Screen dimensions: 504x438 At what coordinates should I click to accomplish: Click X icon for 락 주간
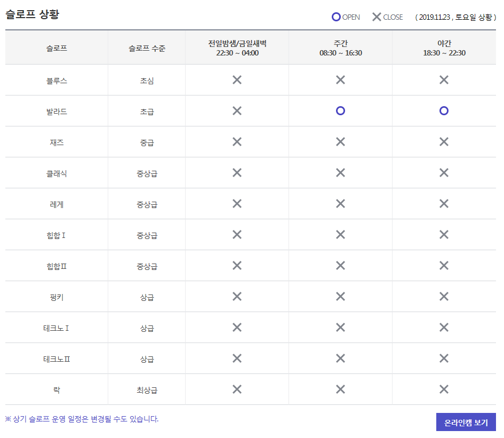pyautogui.click(x=340, y=389)
